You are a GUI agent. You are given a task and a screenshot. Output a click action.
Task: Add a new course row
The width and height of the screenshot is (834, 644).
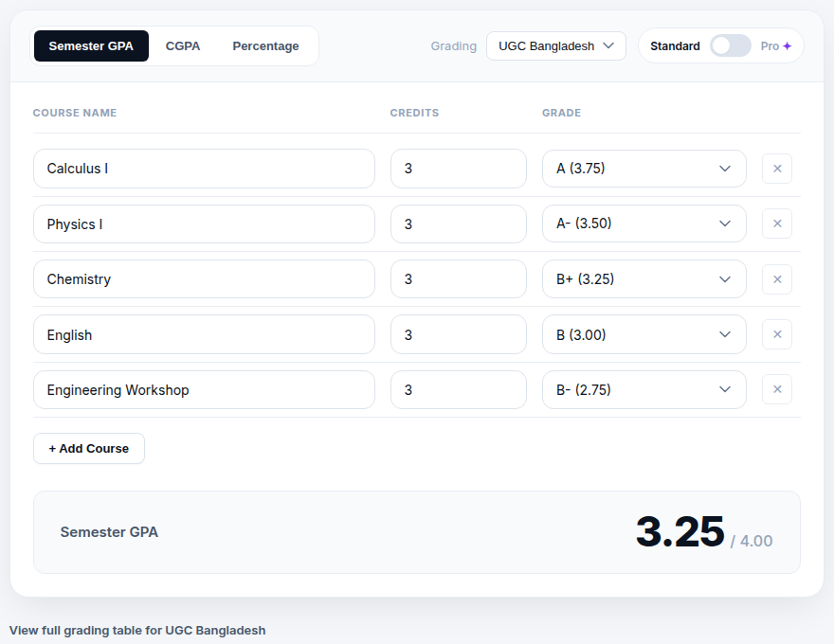(89, 449)
